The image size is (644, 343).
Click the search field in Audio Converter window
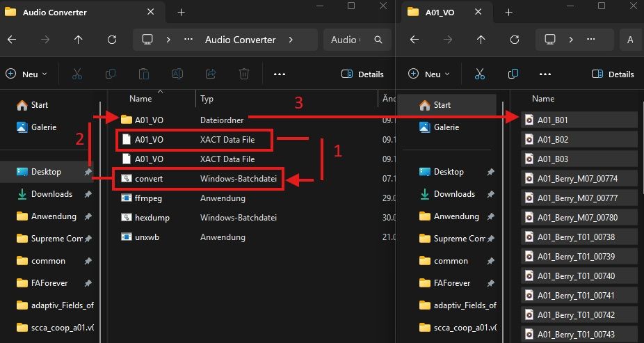(x=357, y=40)
